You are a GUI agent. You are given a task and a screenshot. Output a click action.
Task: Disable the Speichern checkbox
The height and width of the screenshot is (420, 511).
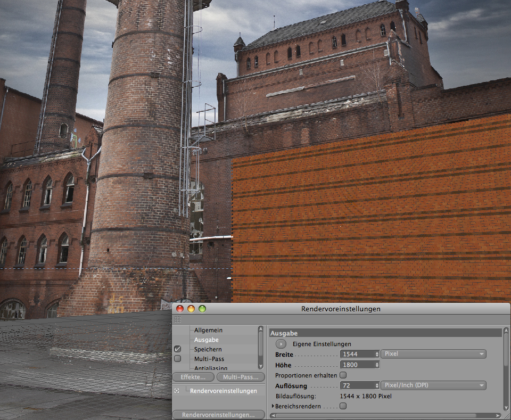coord(178,349)
